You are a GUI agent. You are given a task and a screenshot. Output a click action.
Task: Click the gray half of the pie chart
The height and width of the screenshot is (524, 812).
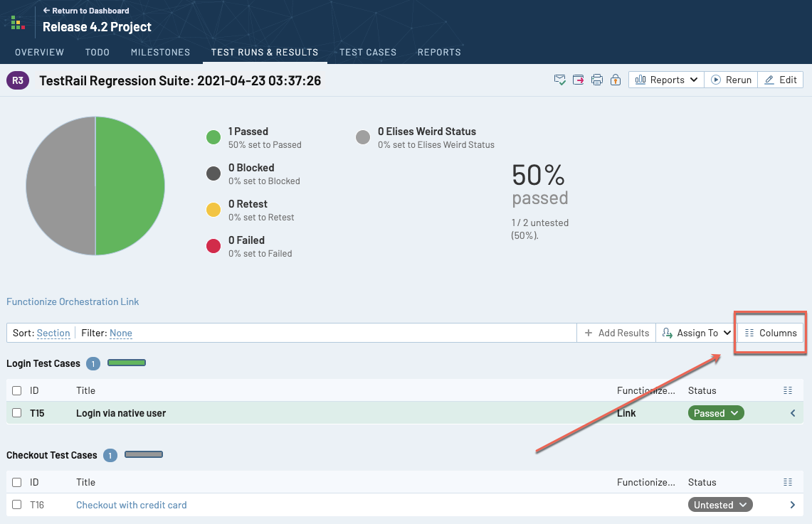point(60,186)
